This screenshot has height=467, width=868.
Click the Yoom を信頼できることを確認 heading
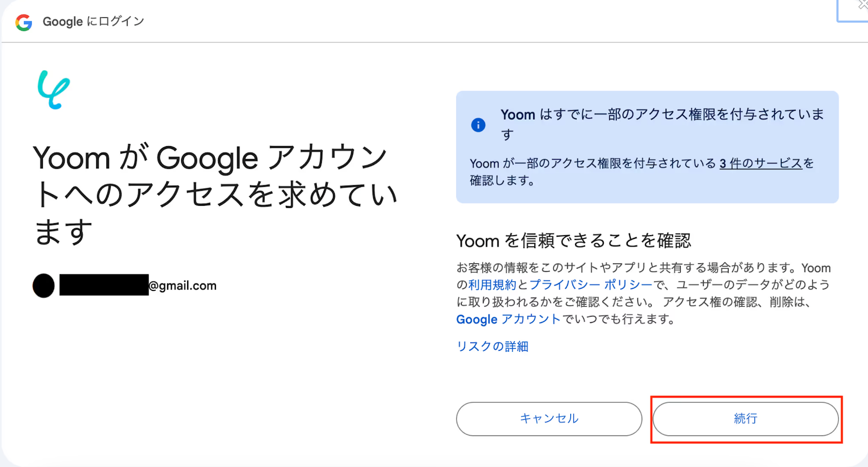(573, 241)
